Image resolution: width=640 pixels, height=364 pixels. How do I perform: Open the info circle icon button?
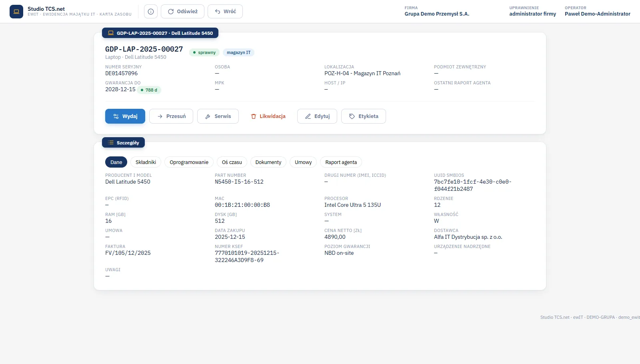pos(151,12)
